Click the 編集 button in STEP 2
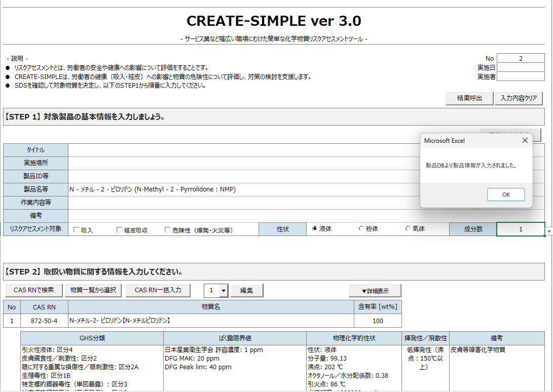Image resolution: width=553 pixels, height=392 pixels. tap(247, 290)
